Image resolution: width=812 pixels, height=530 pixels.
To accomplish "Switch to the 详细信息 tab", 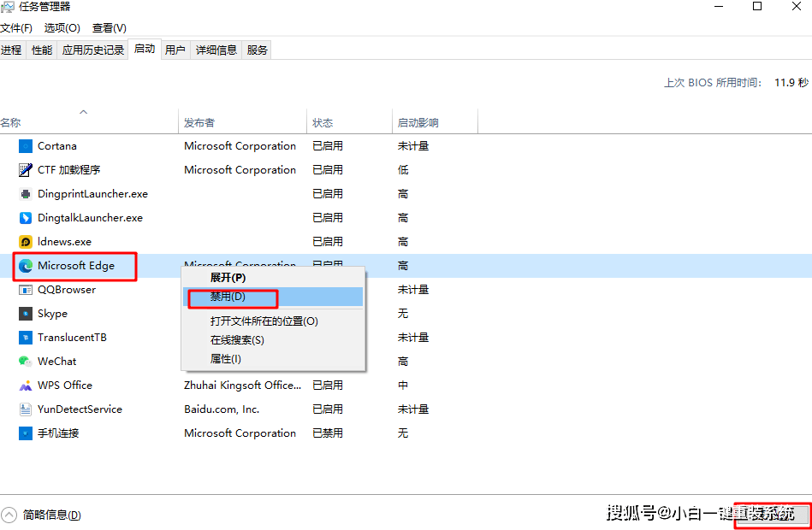I will [216, 50].
